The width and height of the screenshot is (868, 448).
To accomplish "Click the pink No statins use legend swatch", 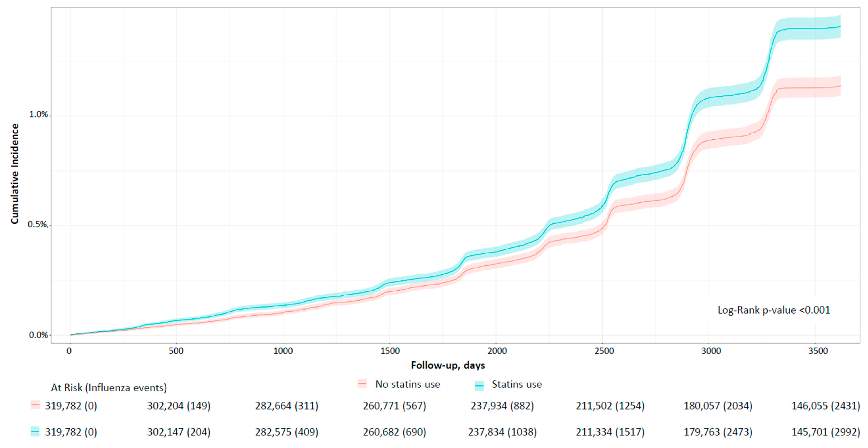I will (362, 384).
